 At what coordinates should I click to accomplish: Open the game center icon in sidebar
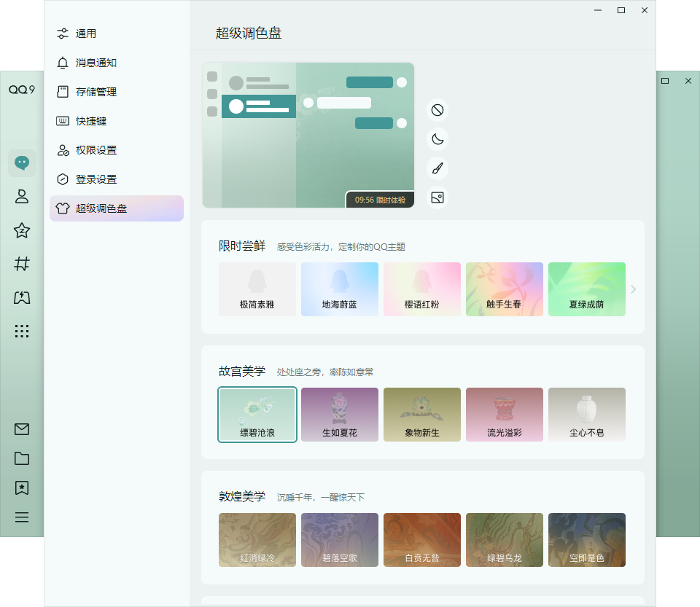click(22, 297)
